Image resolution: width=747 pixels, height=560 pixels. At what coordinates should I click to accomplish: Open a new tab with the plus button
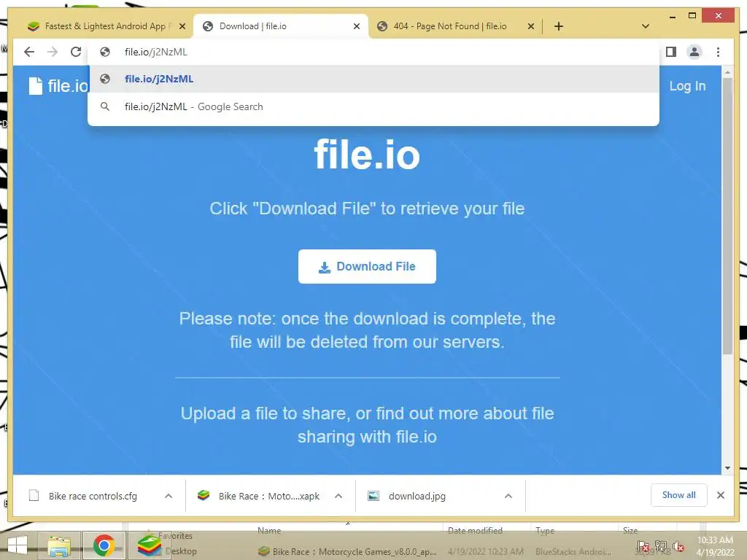click(559, 26)
